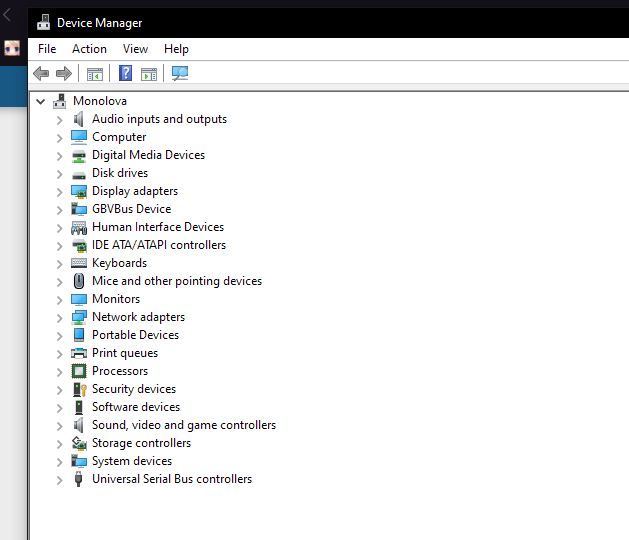Viewport: 629px width, 540px height.
Task: Collapse the Monolova root node
Action: tap(41, 101)
